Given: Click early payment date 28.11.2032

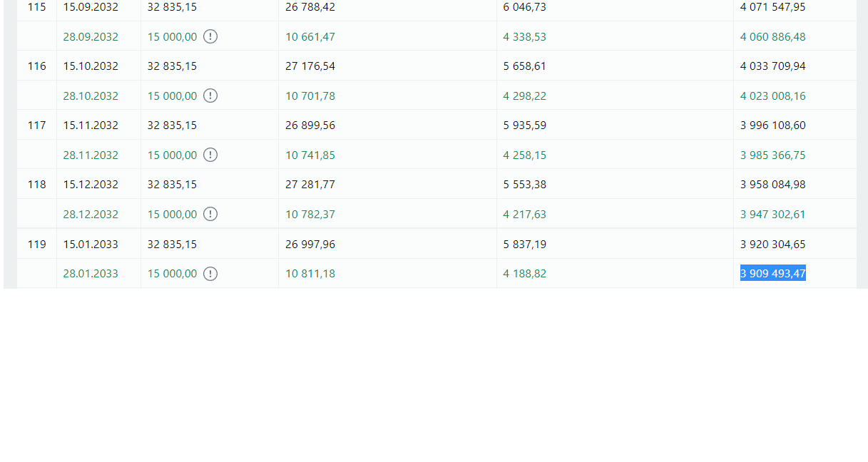Looking at the screenshot, I should [91, 155].
